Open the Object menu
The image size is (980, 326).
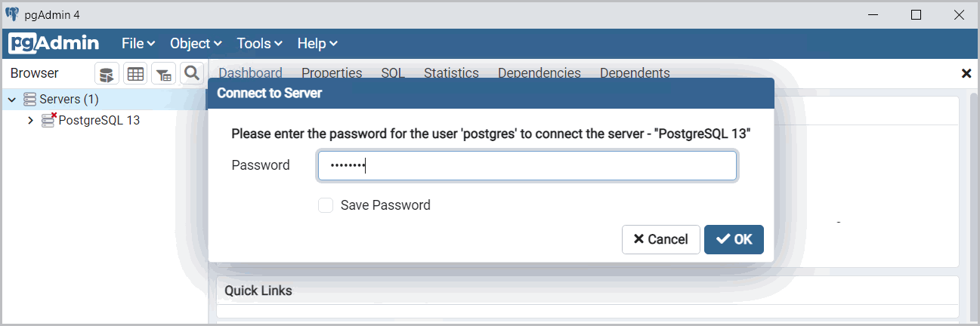point(196,44)
